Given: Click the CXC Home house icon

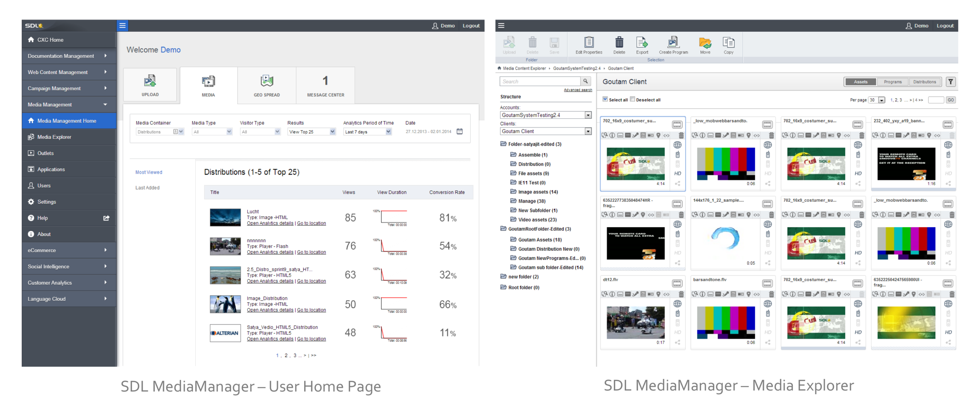Looking at the screenshot, I should (x=31, y=40).
